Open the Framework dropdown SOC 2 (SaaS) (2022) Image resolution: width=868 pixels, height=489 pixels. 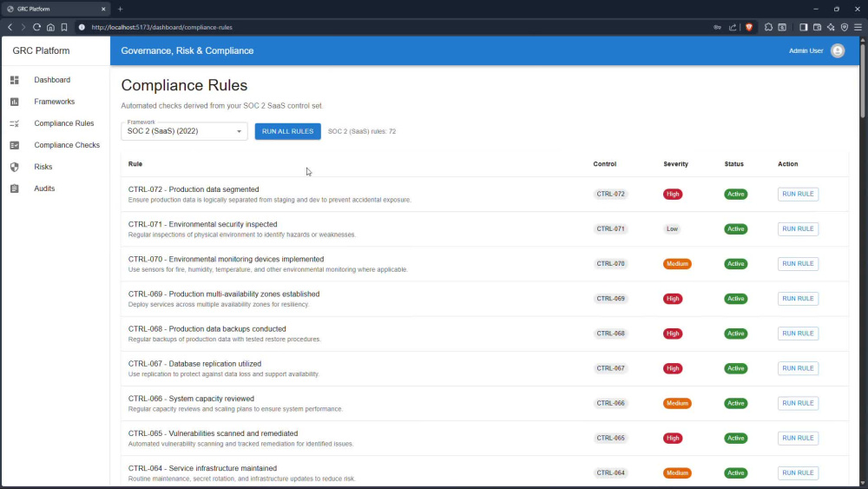(184, 131)
